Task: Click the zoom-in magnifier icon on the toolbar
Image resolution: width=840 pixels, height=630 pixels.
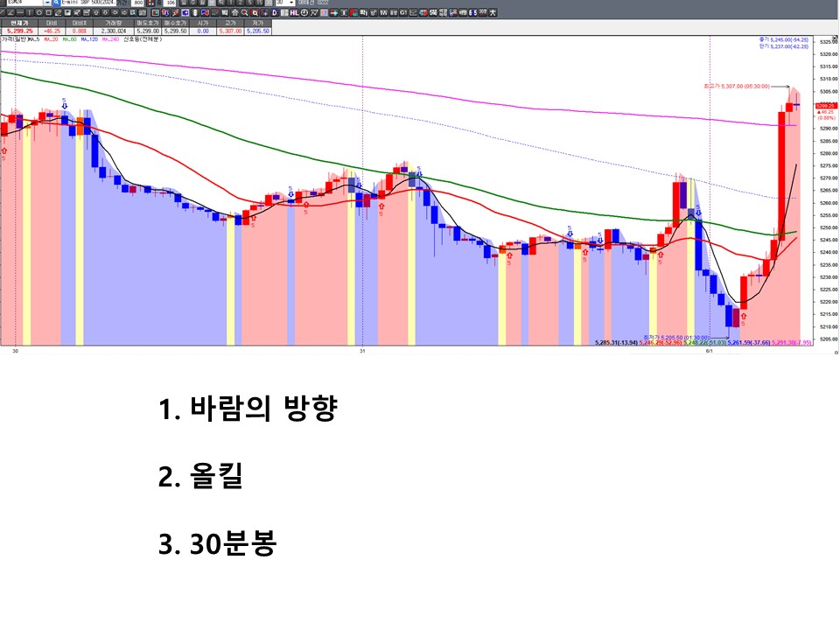Action: (x=243, y=15)
